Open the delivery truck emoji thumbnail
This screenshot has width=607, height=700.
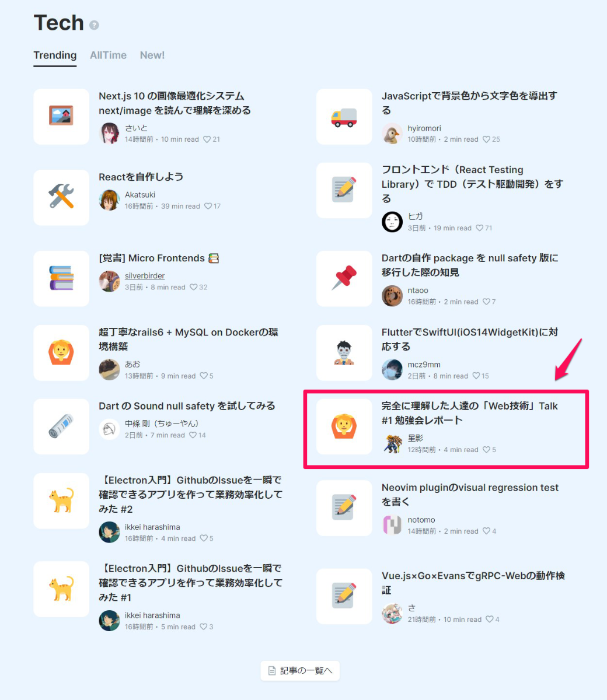pos(344,117)
